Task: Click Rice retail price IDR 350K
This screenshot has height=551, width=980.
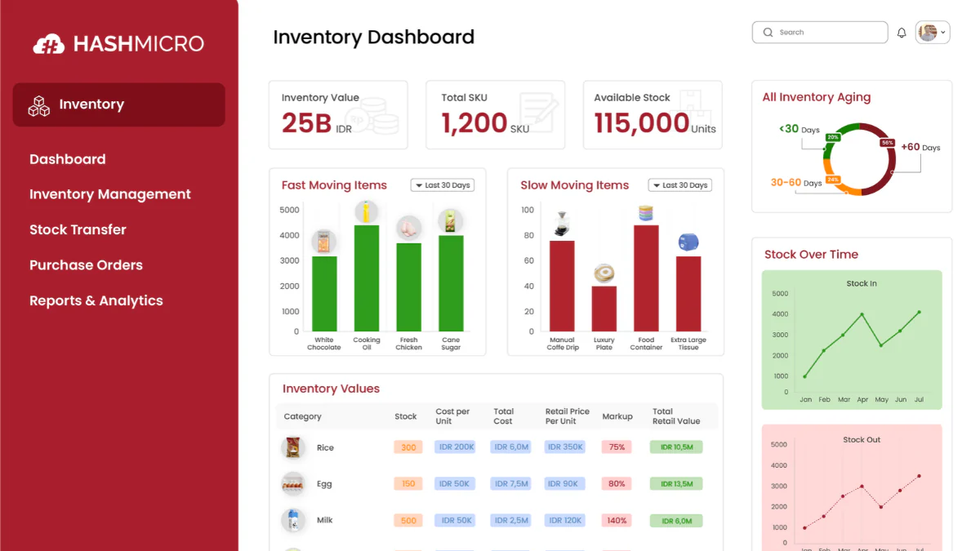Action: click(x=565, y=447)
